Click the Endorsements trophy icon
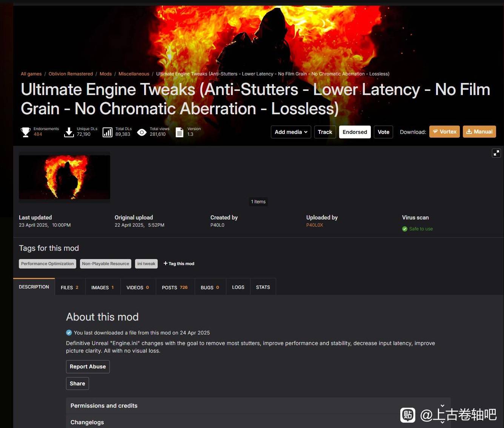This screenshot has height=428, width=504. click(26, 132)
